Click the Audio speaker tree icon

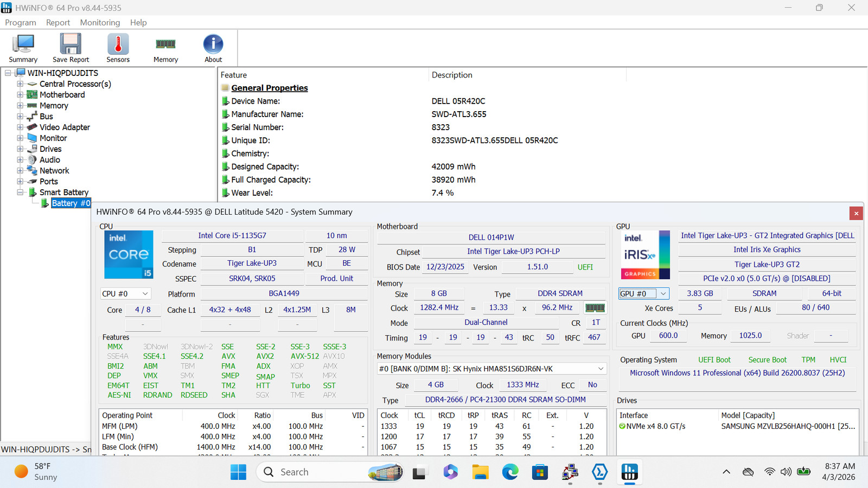(x=33, y=160)
